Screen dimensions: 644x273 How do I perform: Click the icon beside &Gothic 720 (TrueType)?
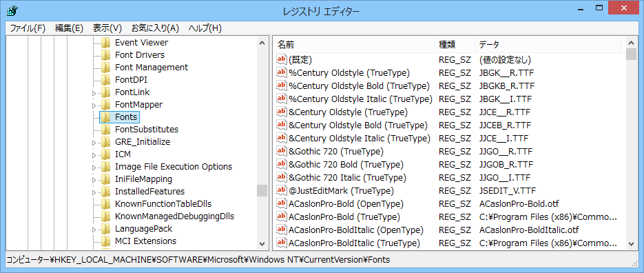(x=281, y=151)
